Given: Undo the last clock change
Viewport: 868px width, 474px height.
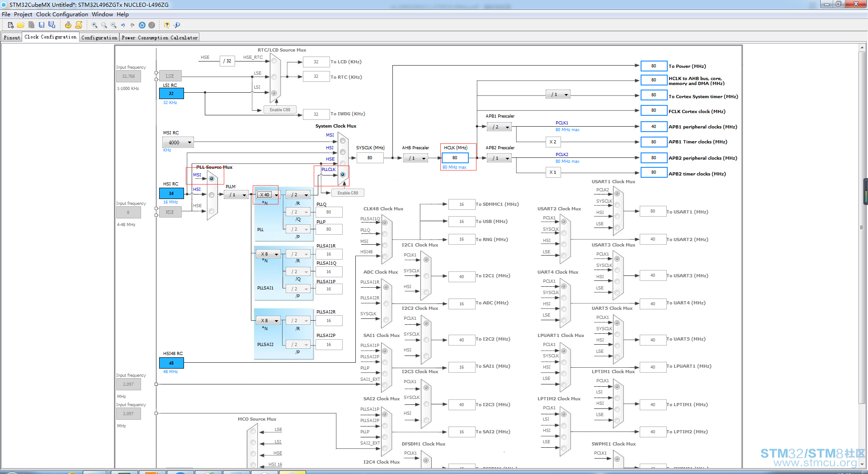Looking at the screenshot, I should coord(123,25).
